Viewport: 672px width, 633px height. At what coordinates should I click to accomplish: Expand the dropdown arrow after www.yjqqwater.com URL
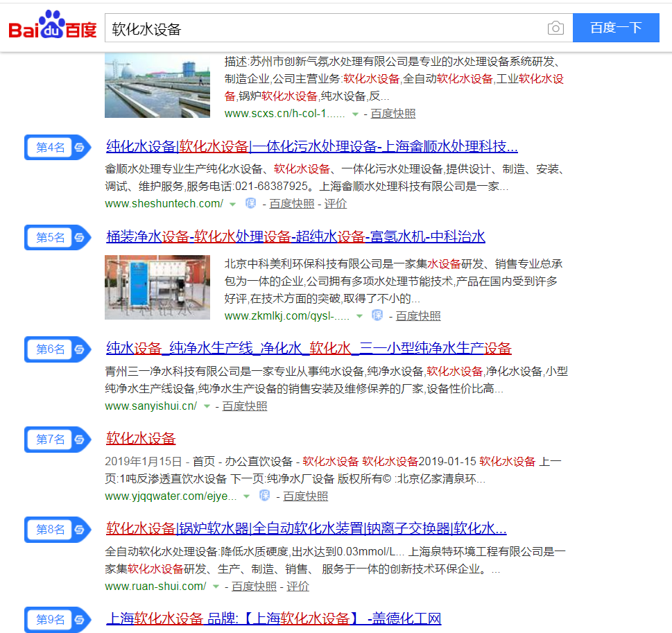click(246, 496)
